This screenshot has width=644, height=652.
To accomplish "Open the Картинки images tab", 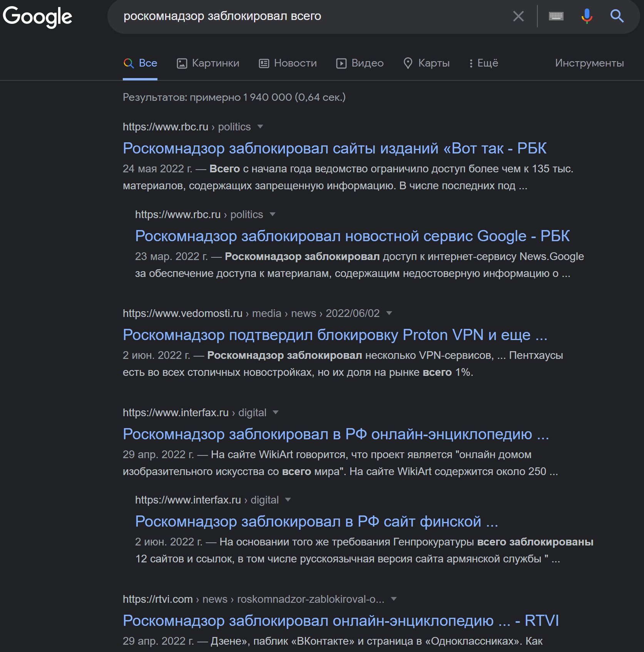I will click(208, 63).
